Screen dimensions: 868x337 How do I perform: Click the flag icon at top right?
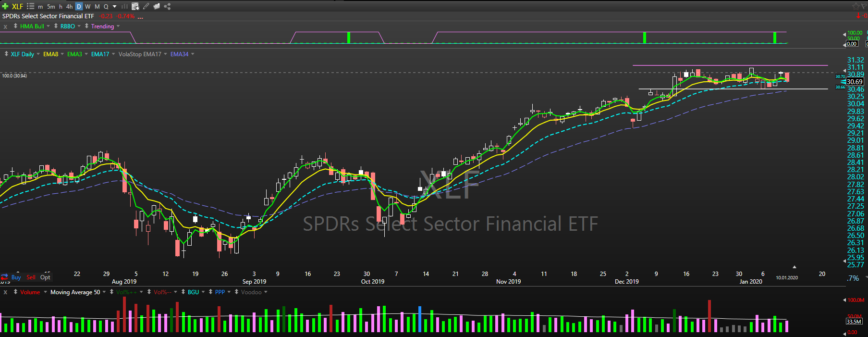tap(864, 6)
